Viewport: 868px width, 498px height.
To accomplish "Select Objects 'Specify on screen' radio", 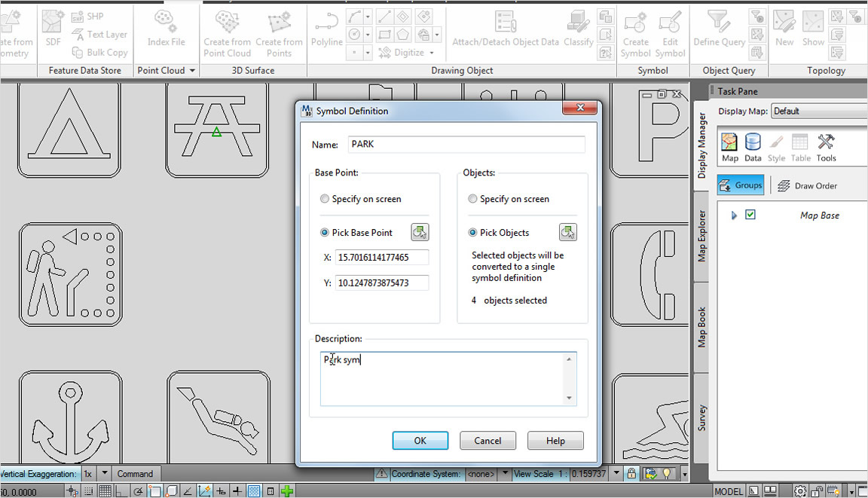I will click(472, 199).
